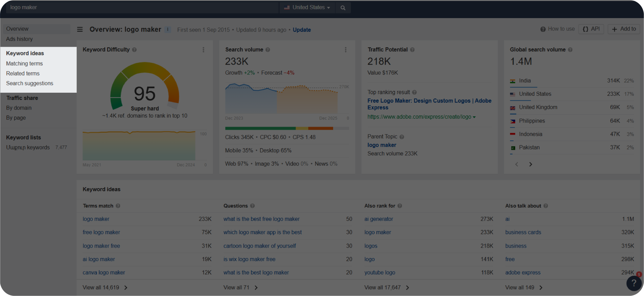Click the search magnifier icon
The width and height of the screenshot is (644, 296).
pos(343,8)
